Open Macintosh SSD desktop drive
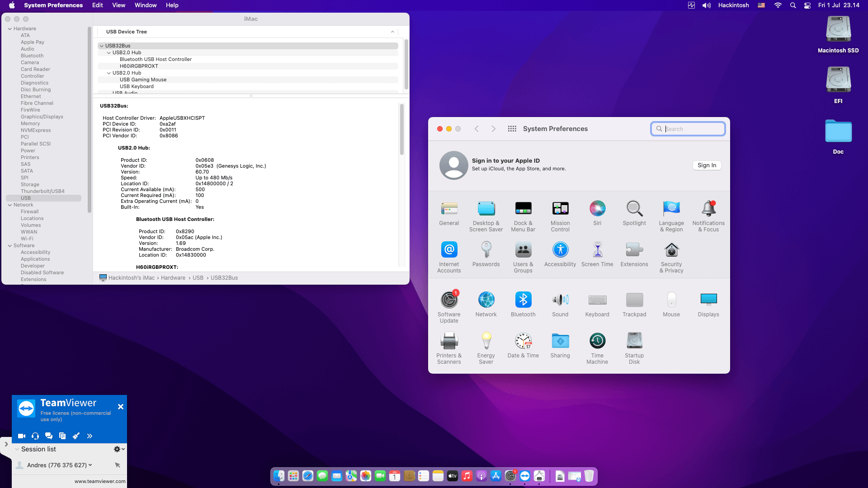Screen dimensions: 868x488 838,35
